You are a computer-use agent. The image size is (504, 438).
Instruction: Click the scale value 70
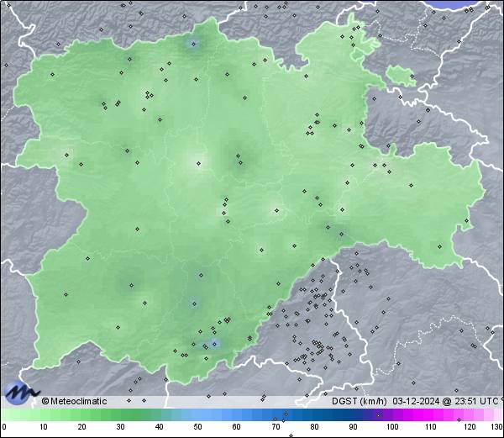click(276, 427)
